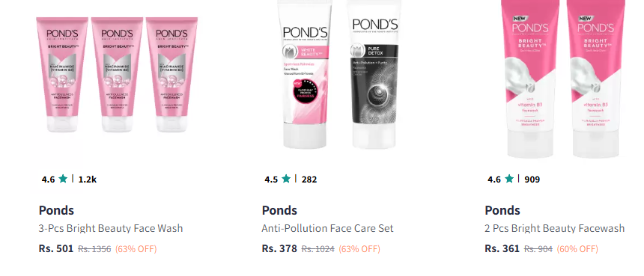Click the (60% OFF) discount label
This screenshot has height=276, width=644.
tap(577, 249)
